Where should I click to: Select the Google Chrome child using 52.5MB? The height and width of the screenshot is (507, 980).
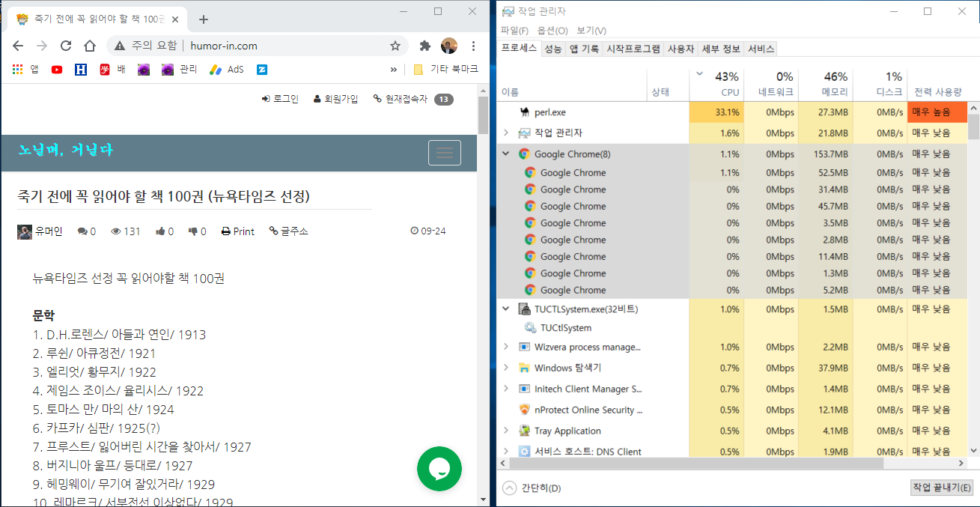click(x=734, y=172)
